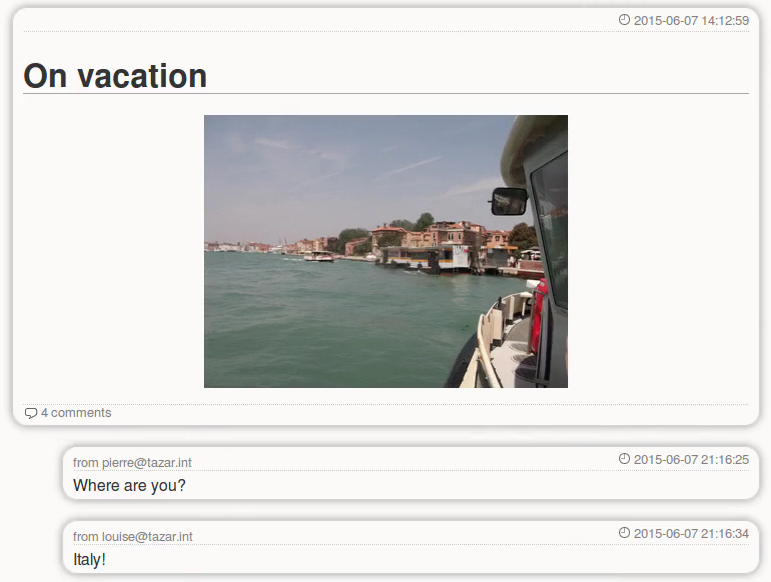Image resolution: width=771 pixels, height=582 pixels.
Task: Click comment timestamp 2015-06-07 21:16:34
Action: tap(691, 533)
